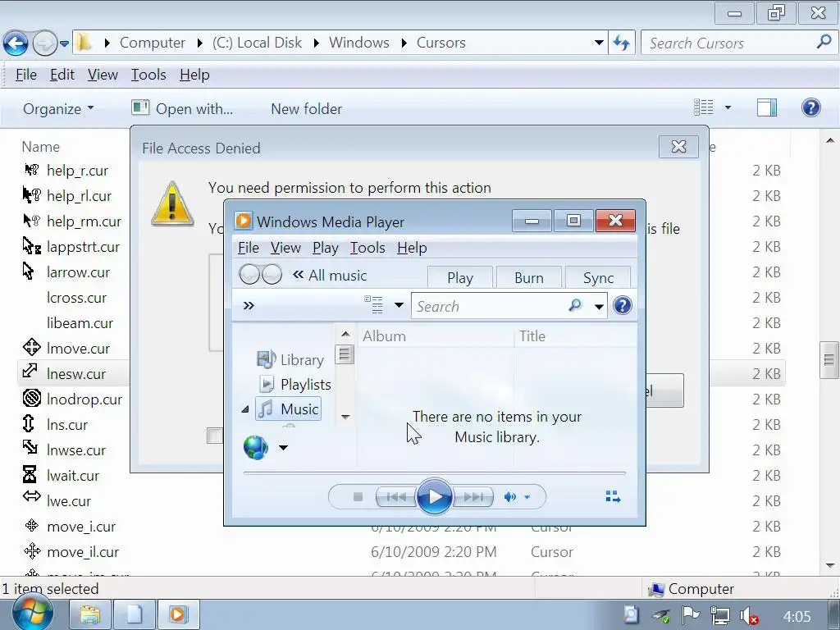The width and height of the screenshot is (840, 630).
Task: Open Media Player File menu
Action: [248, 248]
